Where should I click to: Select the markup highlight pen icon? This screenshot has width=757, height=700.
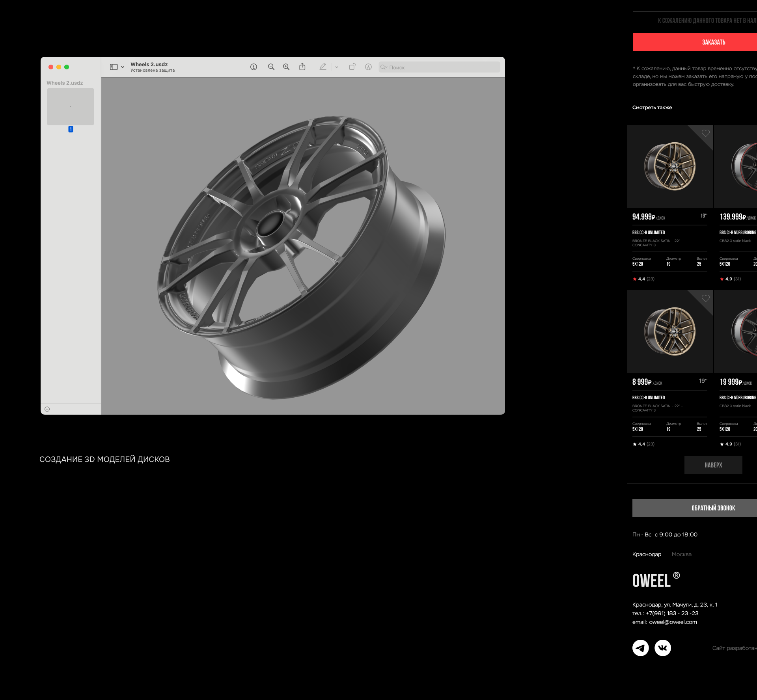pyautogui.click(x=323, y=67)
